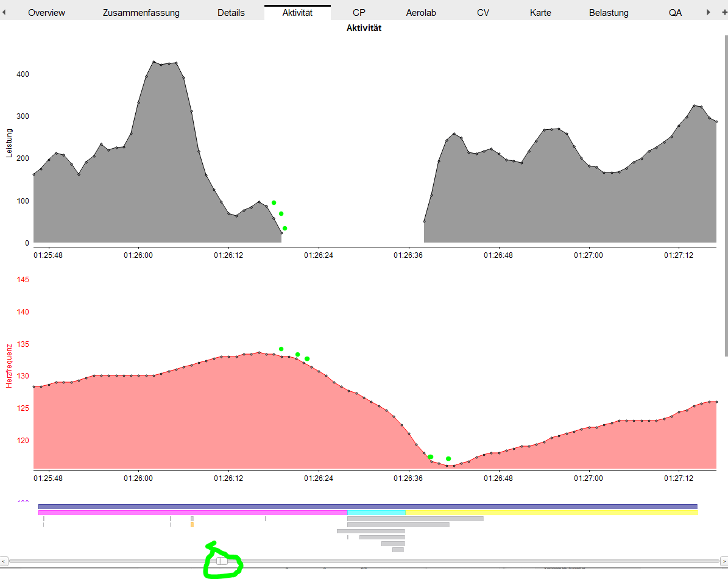Select the cyan interval segment
This screenshot has height=579, width=728.
[376, 513]
